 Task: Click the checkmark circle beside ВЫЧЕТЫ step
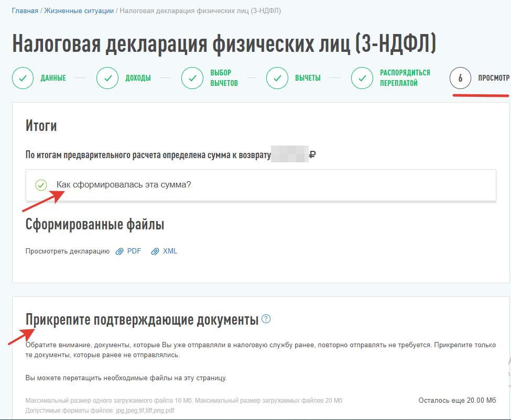277,78
